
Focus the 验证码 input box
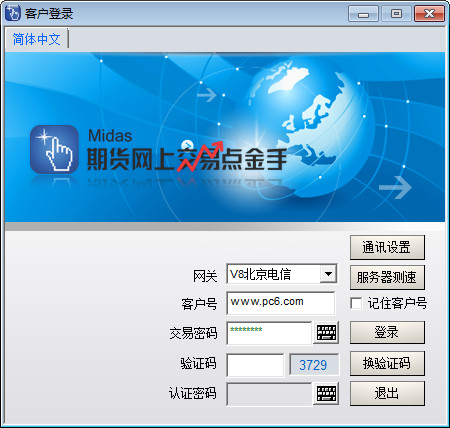255,365
